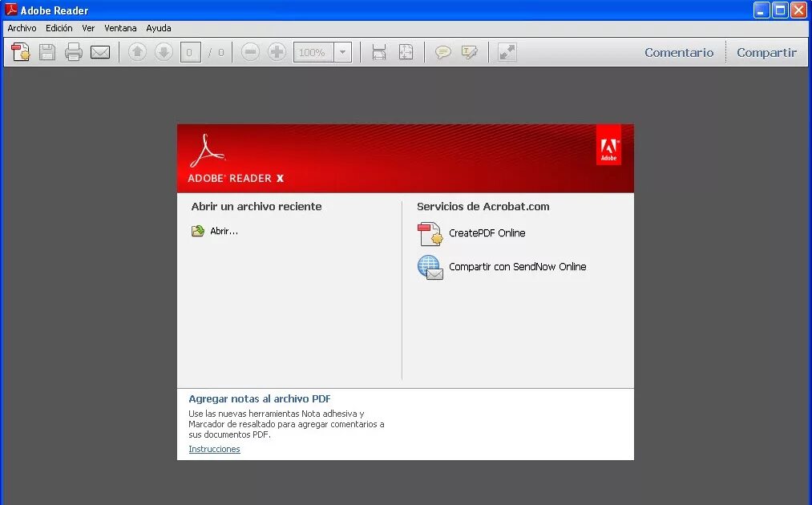The image size is (812, 505).
Task: Go to previous page arrow icon
Action: (x=137, y=52)
